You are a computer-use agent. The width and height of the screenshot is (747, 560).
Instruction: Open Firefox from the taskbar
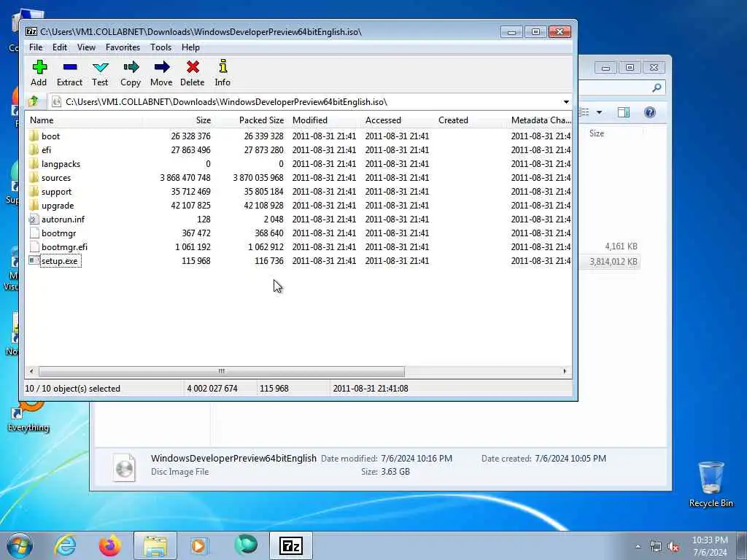(x=110, y=545)
